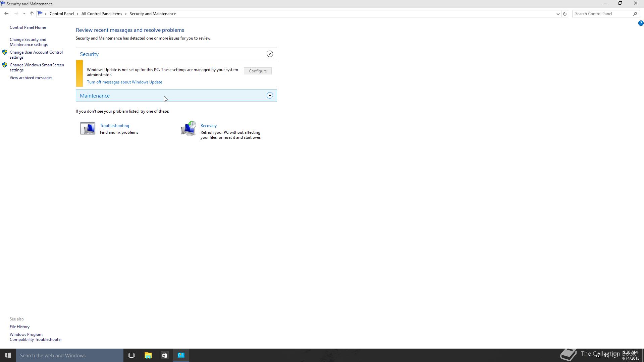Open Task View on the taskbar
644x362 pixels.
(131, 355)
